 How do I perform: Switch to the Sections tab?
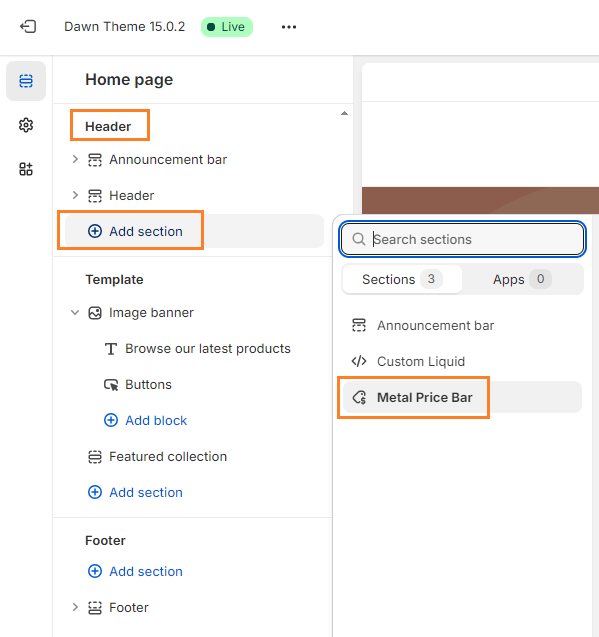(x=402, y=280)
